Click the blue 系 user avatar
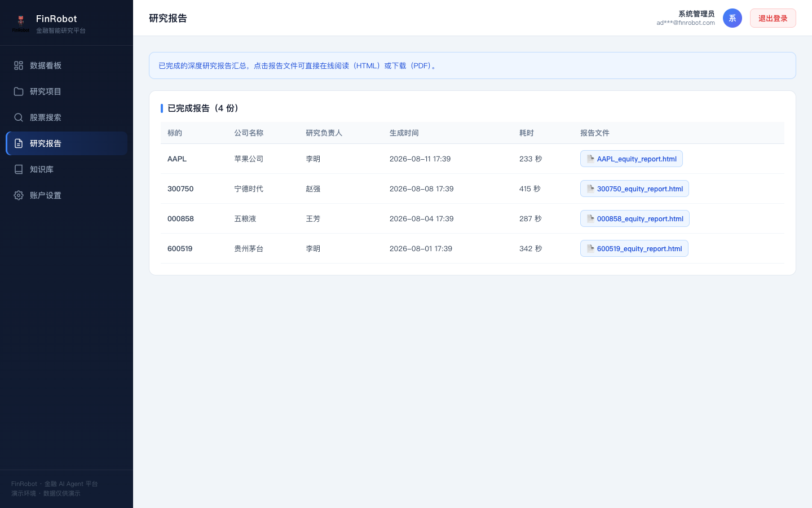 click(732, 18)
